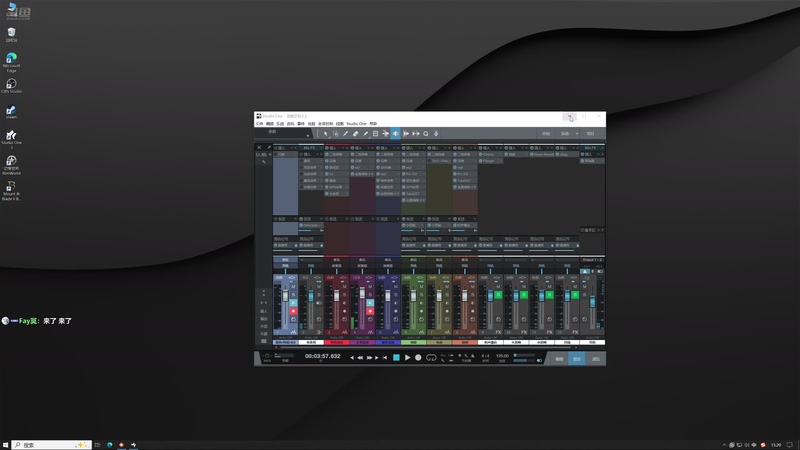Open the sends dropdown on green channel
Image resolution: width=800 pixels, height=450 pixels.
click(x=424, y=219)
